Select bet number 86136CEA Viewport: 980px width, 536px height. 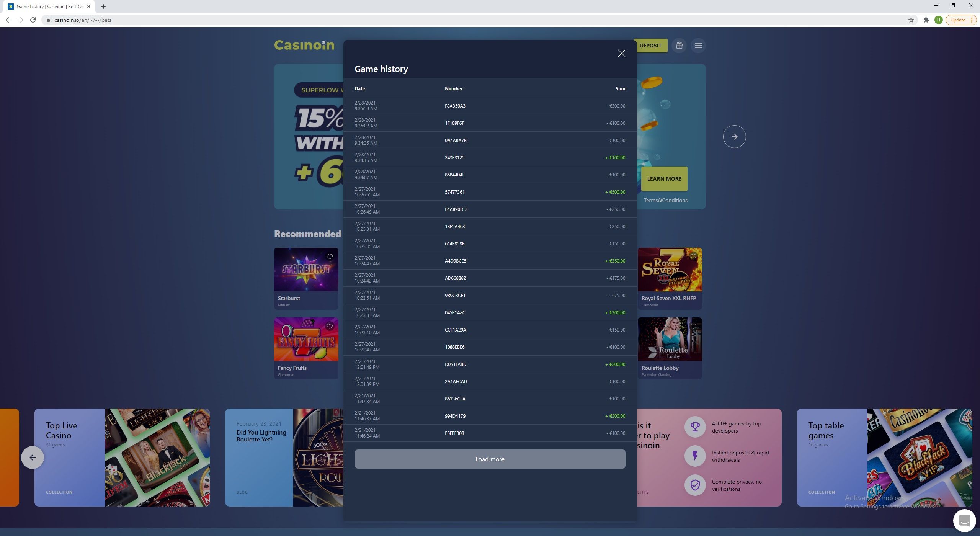[455, 399]
